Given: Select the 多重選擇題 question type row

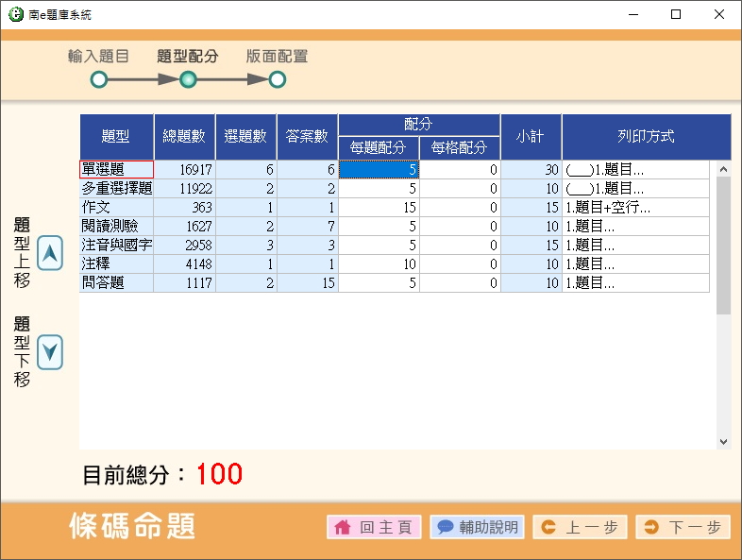Looking at the screenshot, I should tap(116, 189).
